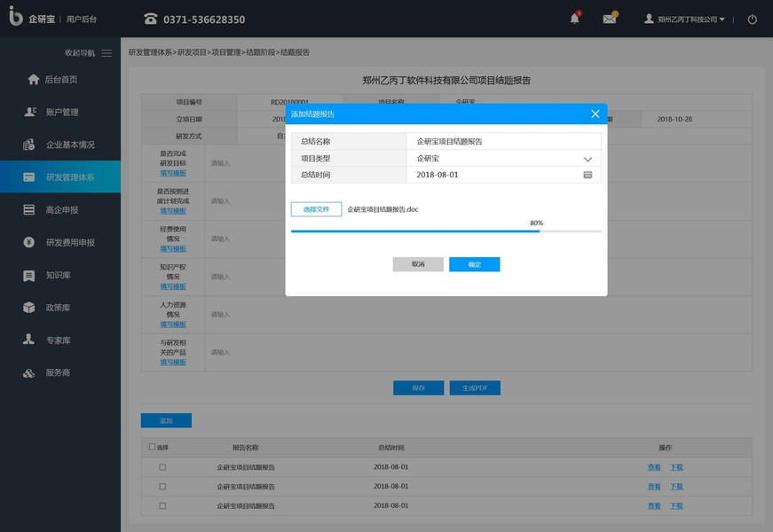773x532 pixels.
Task: Click the 企研宝 logo icon
Action: point(16,16)
